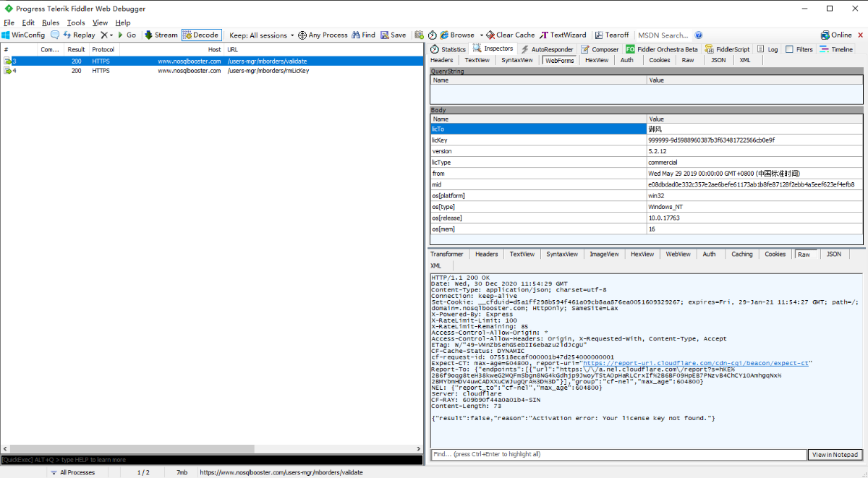Open the Help menu
Image resolution: width=868 pixels, height=478 pixels.
pyautogui.click(x=123, y=22)
